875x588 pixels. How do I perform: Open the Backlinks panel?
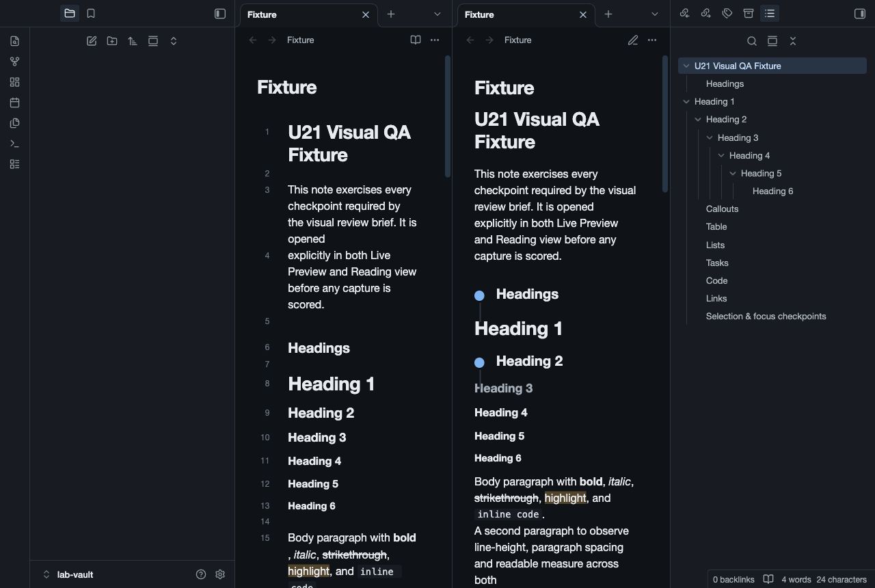[x=685, y=14]
